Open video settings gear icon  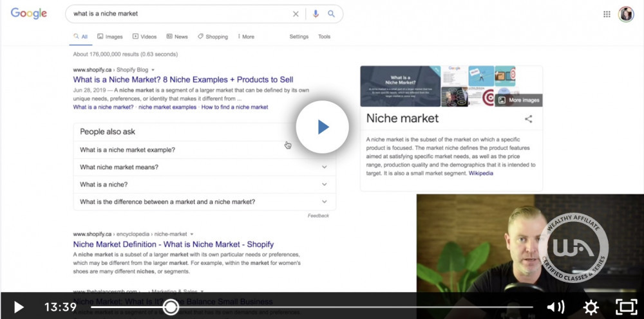[x=591, y=307]
